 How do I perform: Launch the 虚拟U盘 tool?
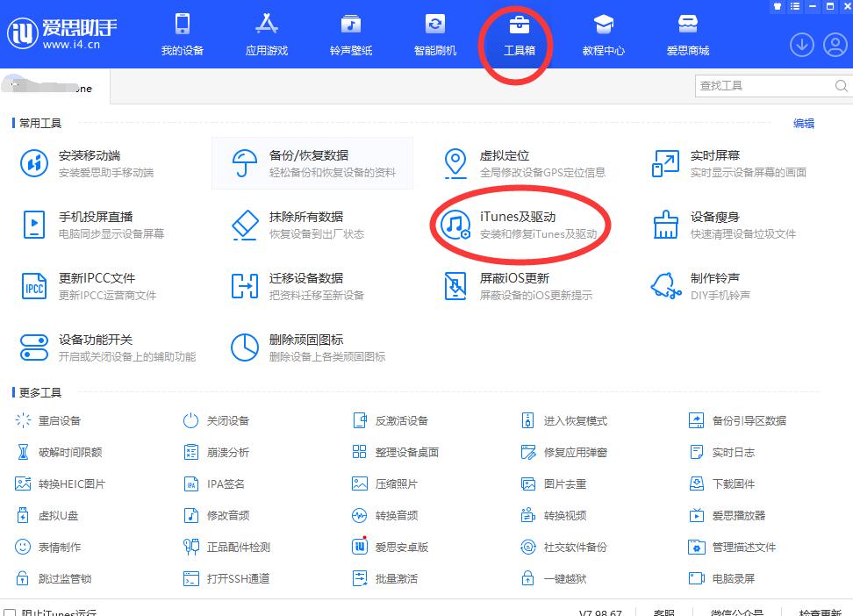tap(47, 515)
